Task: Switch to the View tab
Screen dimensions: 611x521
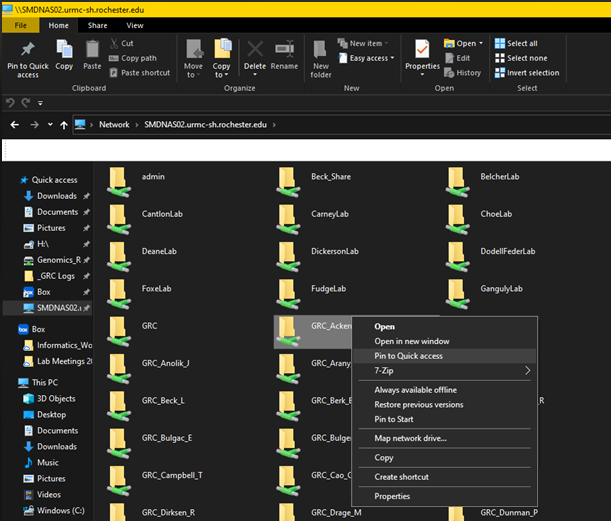Action: (x=135, y=25)
